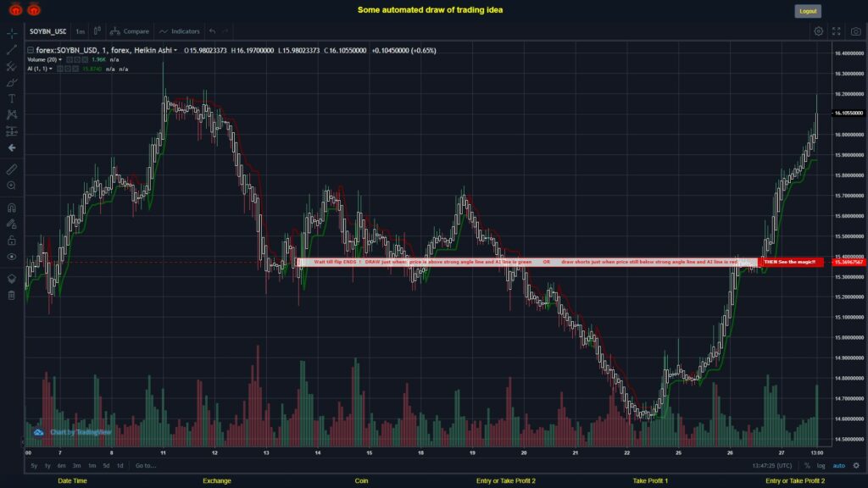
Task: Toggle log scale mode
Action: [x=821, y=466]
